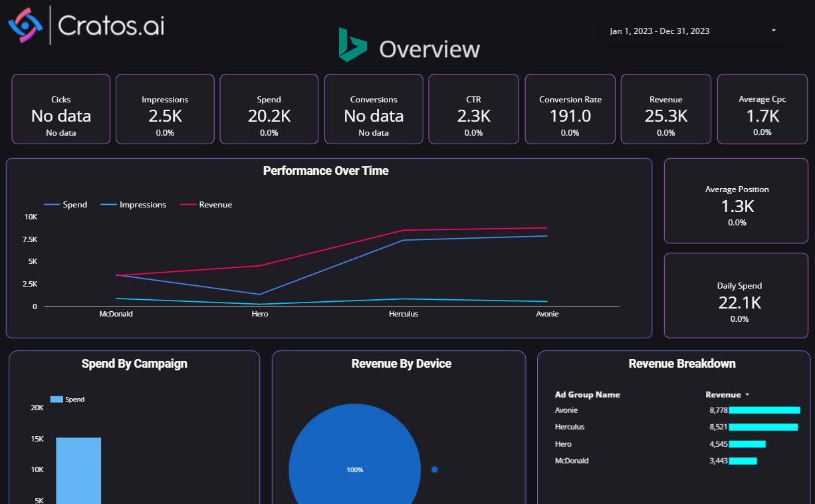815x504 pixels.
Task: Click the Revenue column header
Action: click(723, 395)
